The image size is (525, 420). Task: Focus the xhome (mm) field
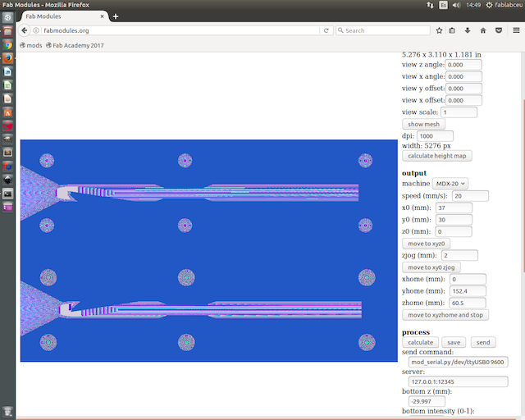coord(468,279)
